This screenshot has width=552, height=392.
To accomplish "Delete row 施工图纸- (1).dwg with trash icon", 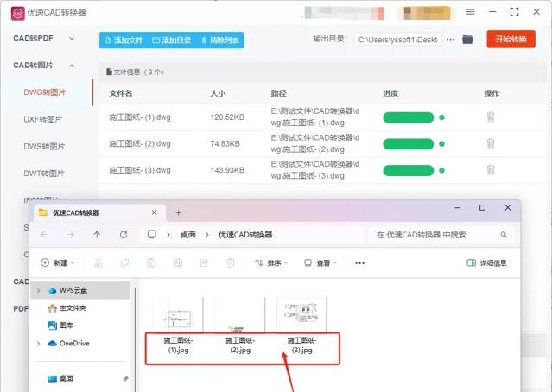I will click(x=491, y=117).
